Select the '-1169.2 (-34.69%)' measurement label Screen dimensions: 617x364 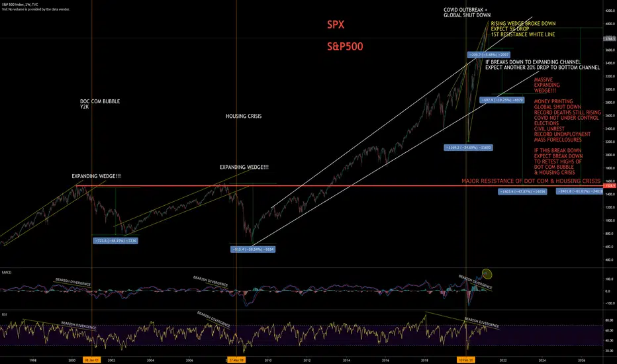point(468,148)
